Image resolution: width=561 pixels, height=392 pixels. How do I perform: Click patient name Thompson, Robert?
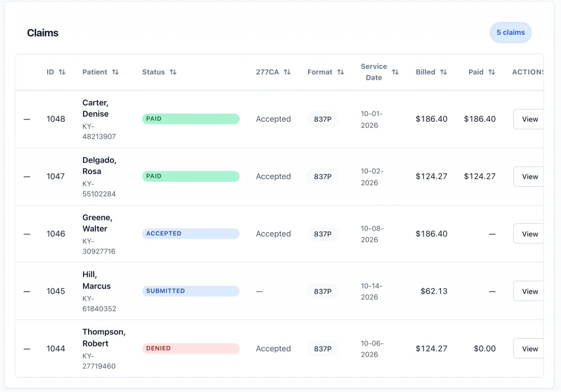pyautogui.click(x=104, y=338)
